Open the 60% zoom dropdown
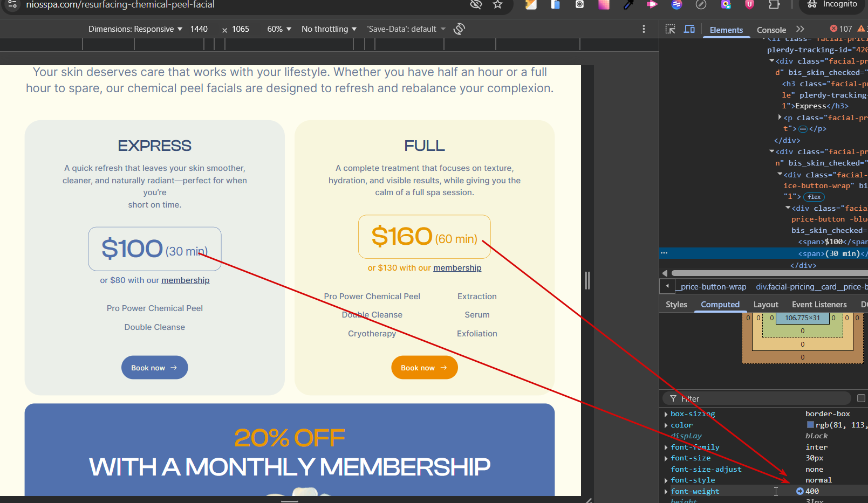 tap(279, 29)
